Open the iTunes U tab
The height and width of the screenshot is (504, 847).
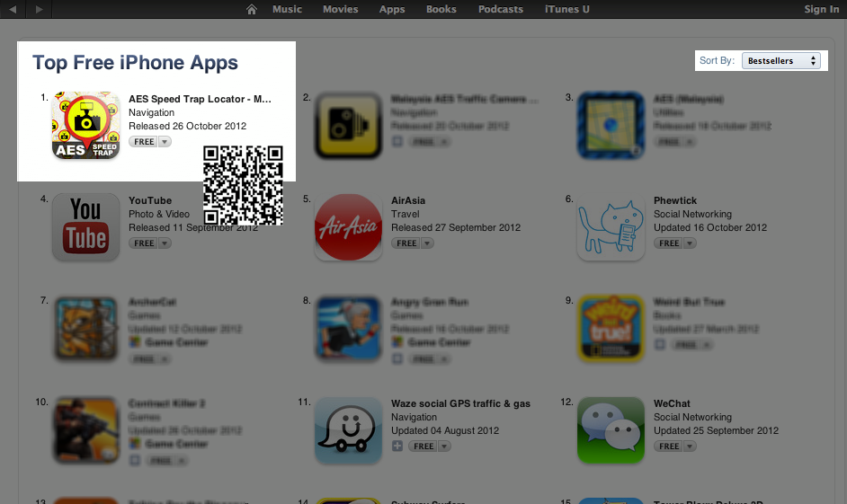tap(567, 9)
